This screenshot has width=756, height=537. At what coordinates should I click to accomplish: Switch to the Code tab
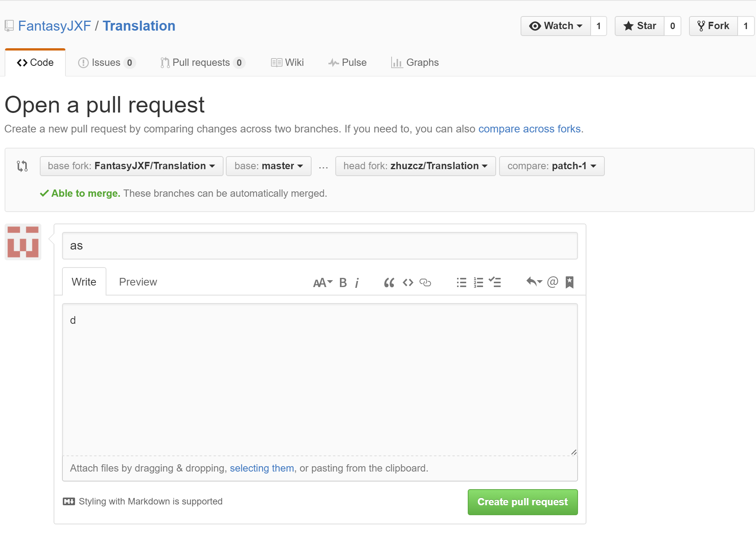(35, 62)
